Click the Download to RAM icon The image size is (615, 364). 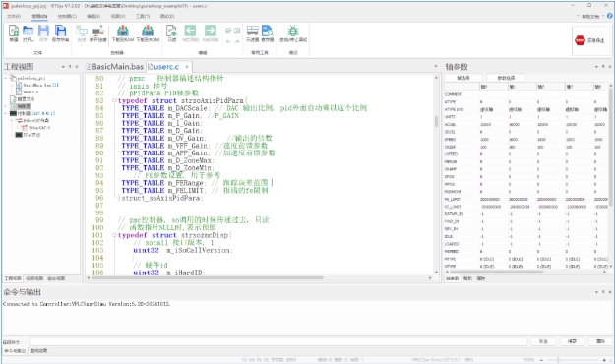pyautogui.click(x=123, y=32)
